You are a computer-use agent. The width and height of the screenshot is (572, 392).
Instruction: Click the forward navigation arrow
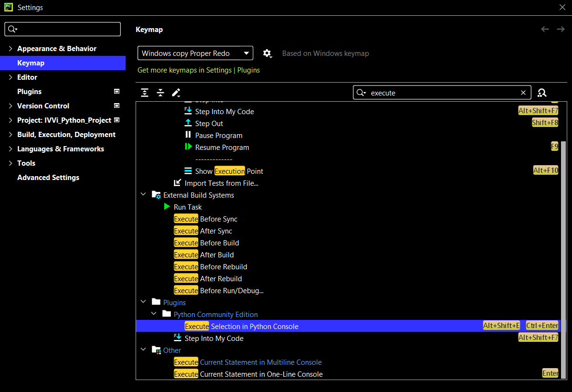pos(561,30)
